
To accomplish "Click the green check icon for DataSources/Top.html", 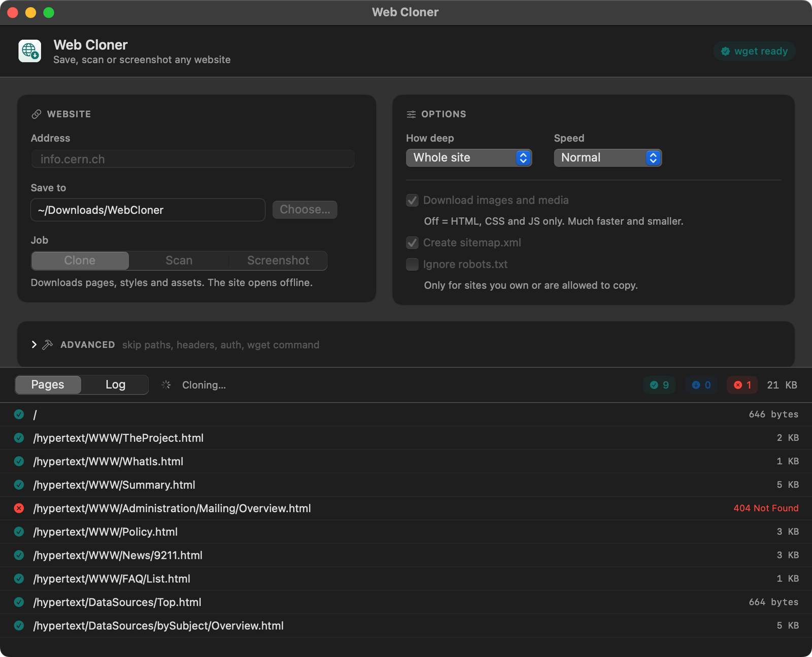I will tap(19, 602).
